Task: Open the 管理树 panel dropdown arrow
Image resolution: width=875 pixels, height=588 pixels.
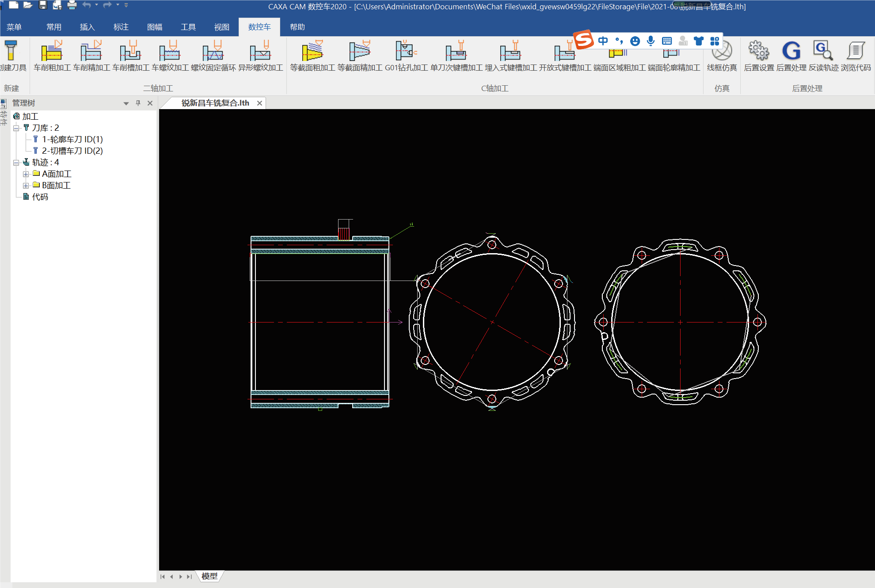Action: tap(126, 103)
